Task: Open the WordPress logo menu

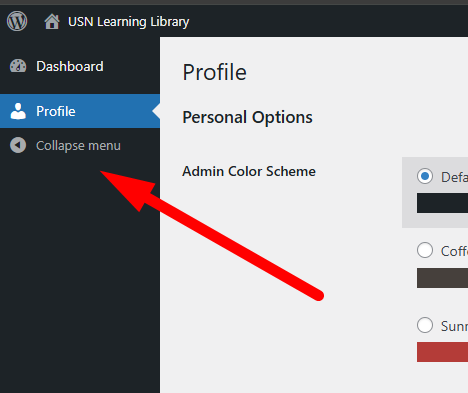Action: pyautogui.click(x=17, y=21)
